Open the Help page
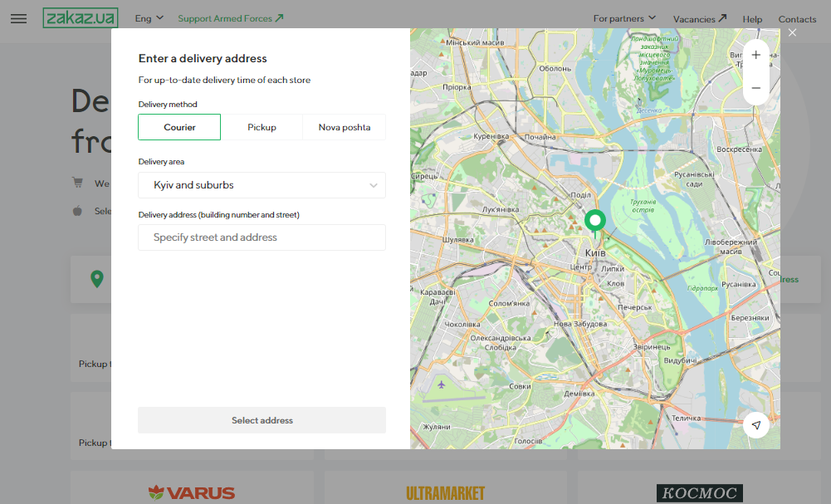The image size is (831, 504). (x=752, y=19)
